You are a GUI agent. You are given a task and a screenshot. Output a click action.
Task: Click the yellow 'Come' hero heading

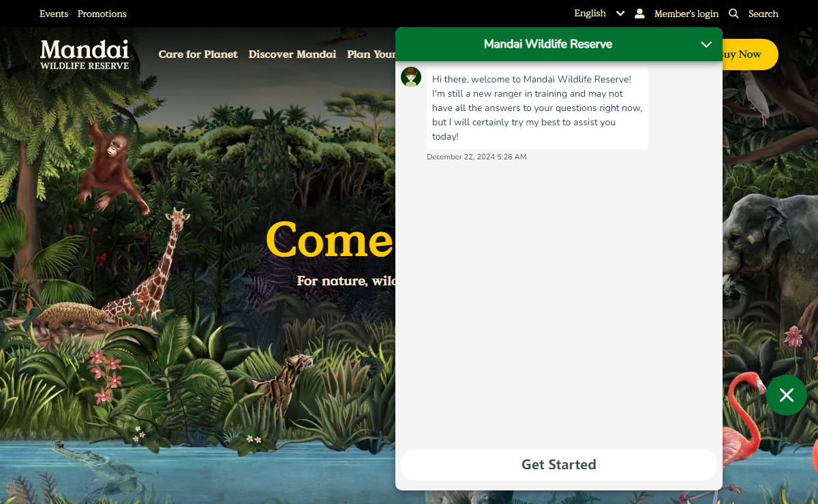tap(330, 239)
